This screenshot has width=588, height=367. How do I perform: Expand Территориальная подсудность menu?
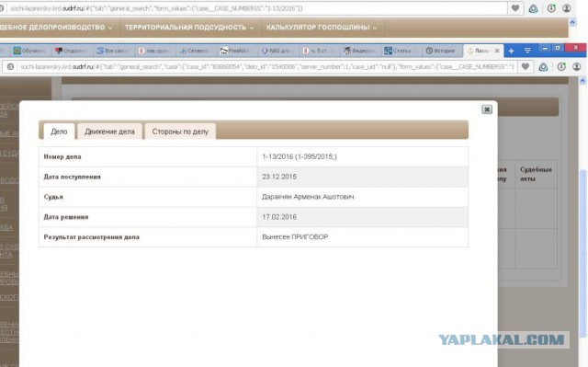pyautogui.click(x=189, y=28)
